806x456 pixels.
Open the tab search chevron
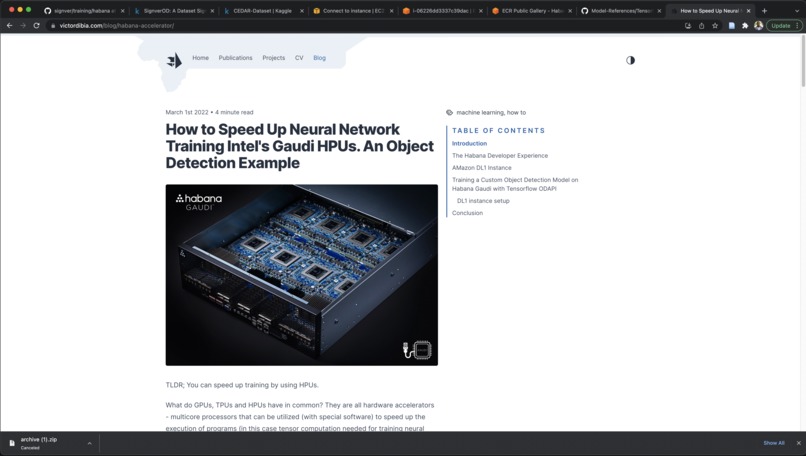click(x=797, y=10)
